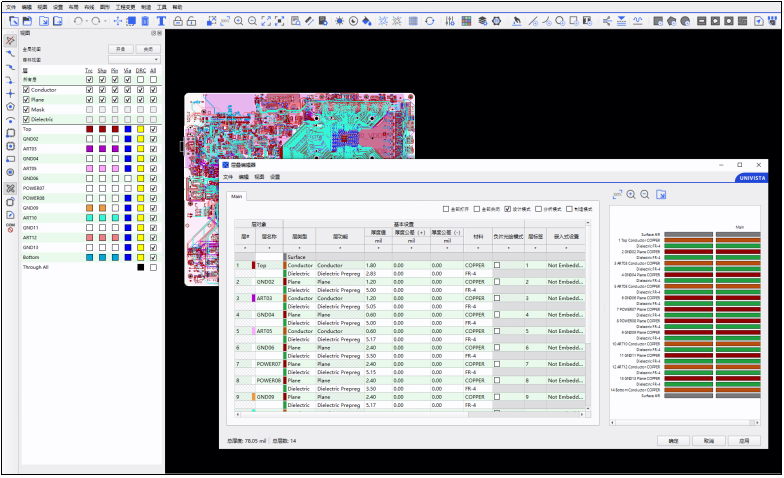Open the 文件 menu in the main menu bar
Viewport: 784px width, 478px height.
(10, 6)
